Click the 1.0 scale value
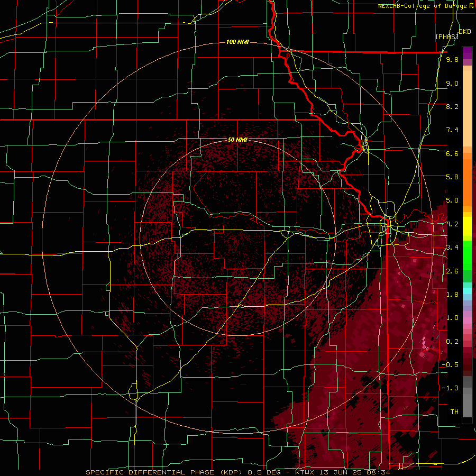476x476 pixels. click(x=452, y=317)
